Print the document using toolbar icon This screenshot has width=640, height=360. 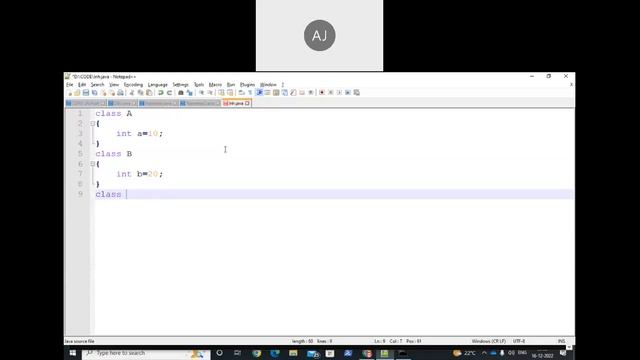pyautogui.click(x=120, y=93)
